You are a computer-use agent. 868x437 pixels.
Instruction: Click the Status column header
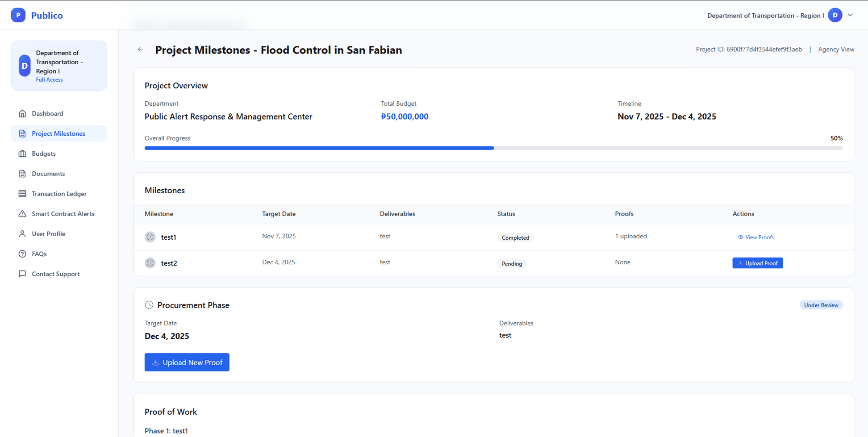click(506, 214)
